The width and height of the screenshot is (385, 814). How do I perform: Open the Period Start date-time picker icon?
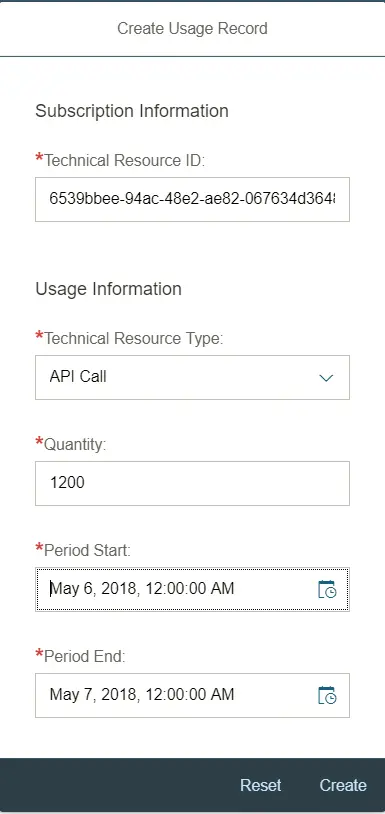(327, 589)
